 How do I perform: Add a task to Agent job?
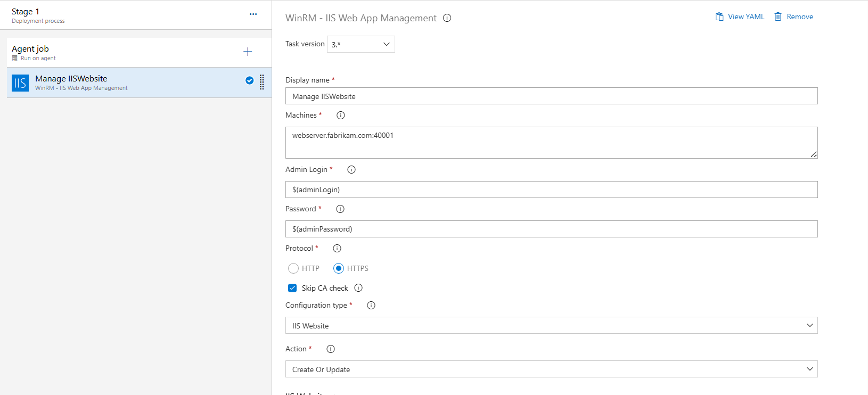(248, 52)
